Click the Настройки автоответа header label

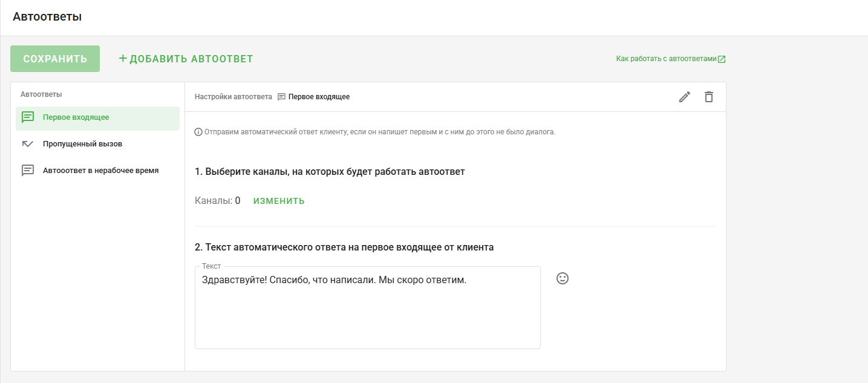tap(233, 97)
